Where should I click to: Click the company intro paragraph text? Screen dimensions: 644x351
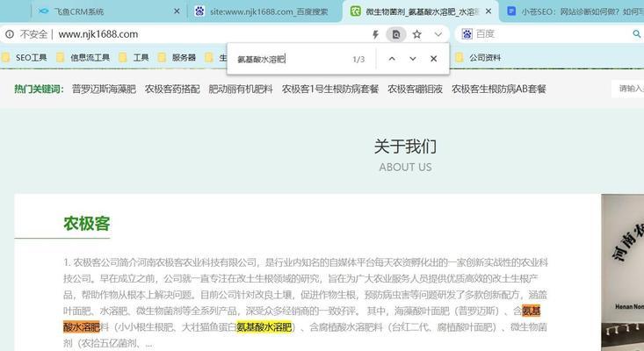point(306,303)
